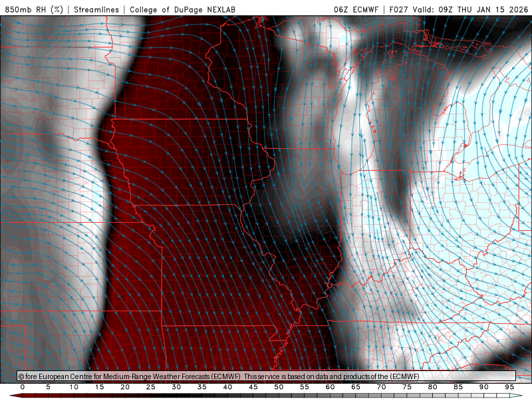This screenshot has width=532, height=399.
Task: Select the "0" label on color scale
Action: click(x=23, y=387)
